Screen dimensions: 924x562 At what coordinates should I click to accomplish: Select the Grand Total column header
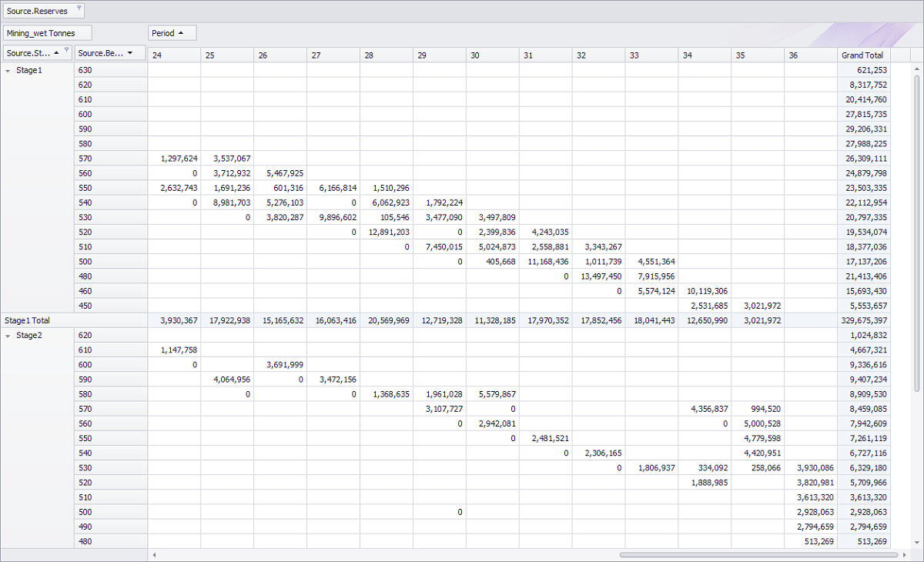[x=862, y=55]
